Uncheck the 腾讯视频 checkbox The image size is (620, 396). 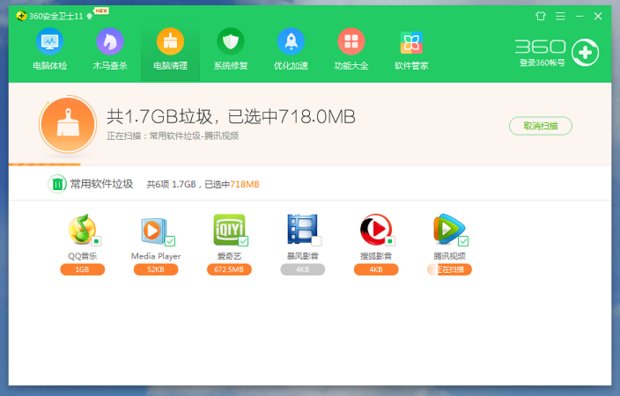click(x=463, y=241)
